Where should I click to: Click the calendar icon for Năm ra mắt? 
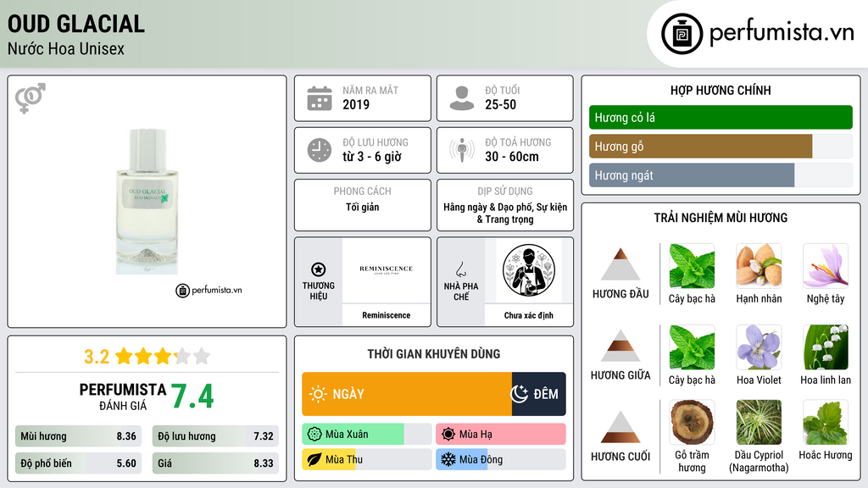320,98
